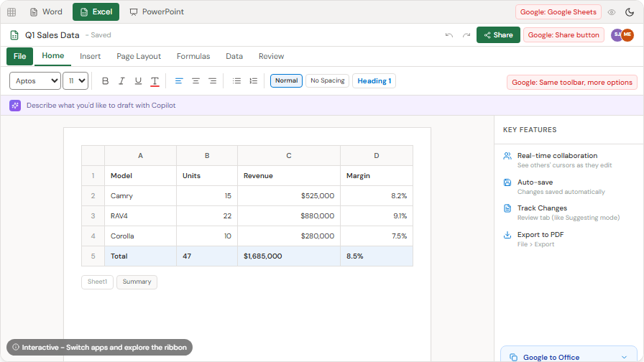Image resolution: width=644 pixels, height=362 pixels.
Task: Select column A header
Action: pos(140,156)
